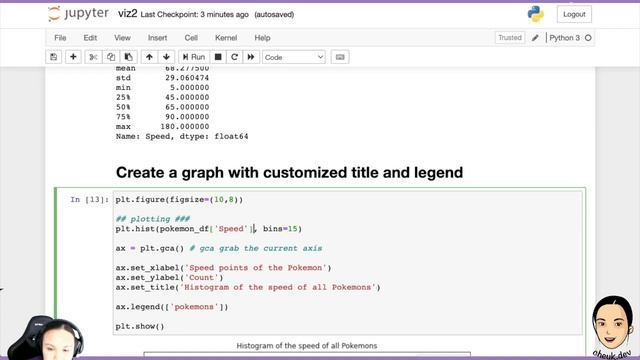Click the ax = plt.gca() line
This screenshot has height=360, width=640.
point(219,249)
